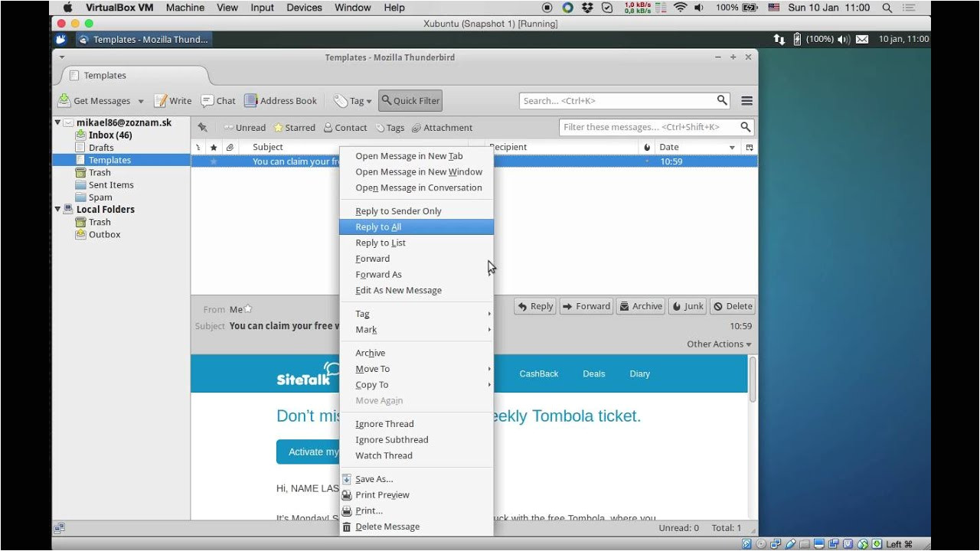
Task: Sort messages by Subject column
Action: coord(268,147)
